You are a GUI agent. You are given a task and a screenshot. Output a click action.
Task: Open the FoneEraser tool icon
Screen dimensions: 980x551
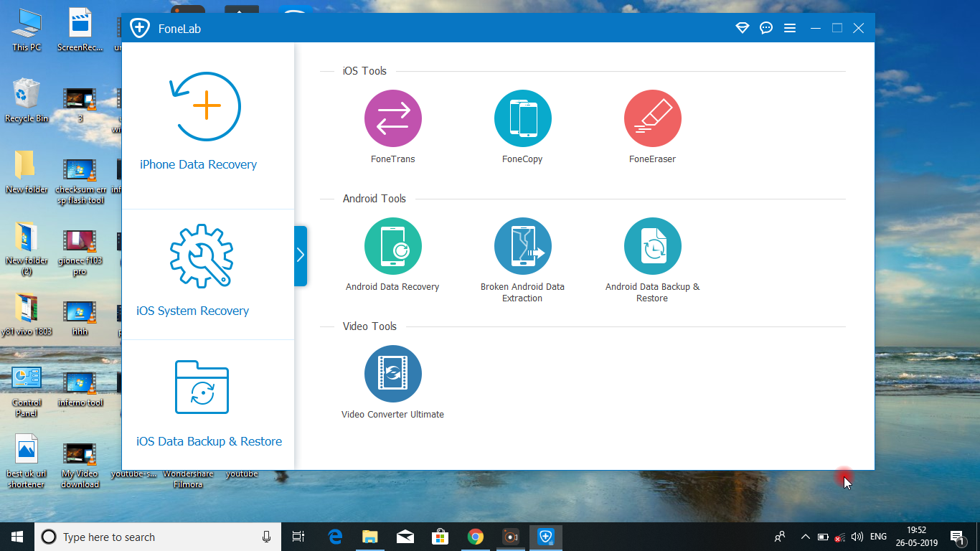[x=652, y=118]
